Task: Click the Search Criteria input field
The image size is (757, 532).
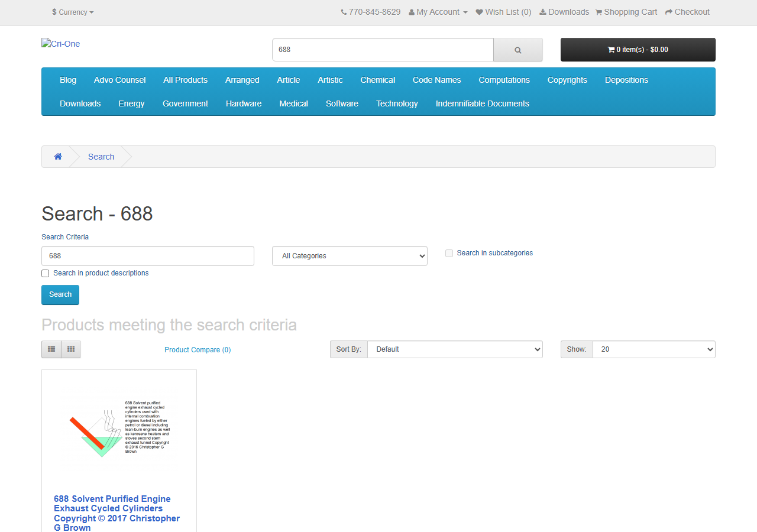Action: tap(148, 256)
